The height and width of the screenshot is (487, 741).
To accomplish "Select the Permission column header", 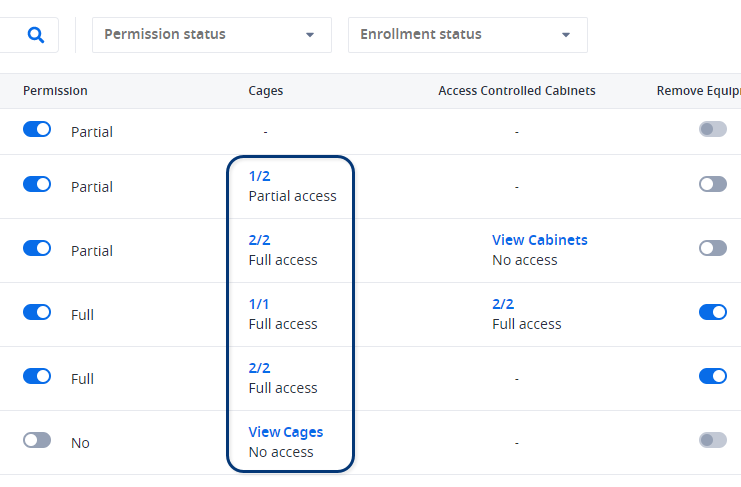I will coord(55,91).
